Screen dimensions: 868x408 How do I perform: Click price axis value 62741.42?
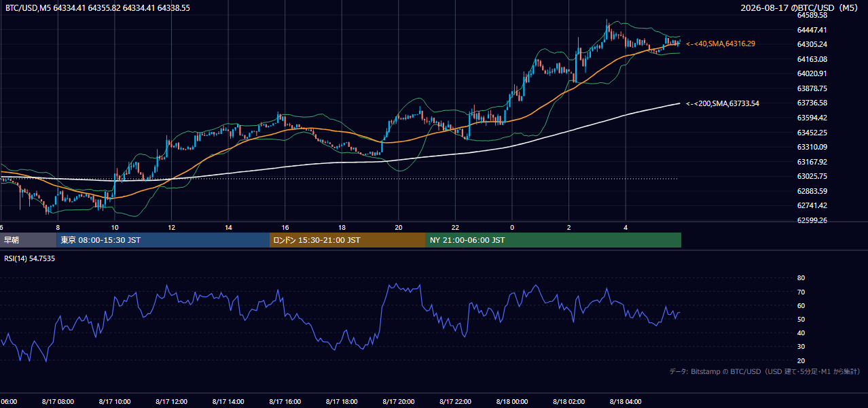812,205
